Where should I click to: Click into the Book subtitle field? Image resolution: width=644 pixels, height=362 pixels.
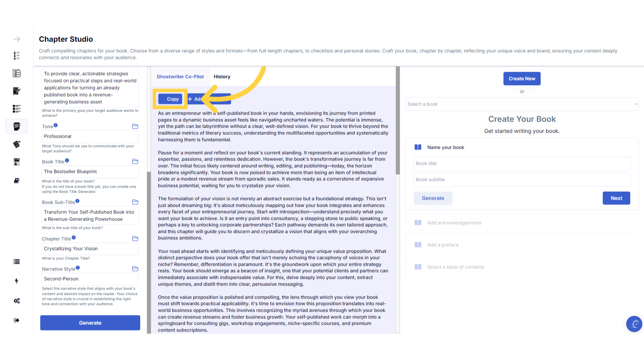coord(522,180)
